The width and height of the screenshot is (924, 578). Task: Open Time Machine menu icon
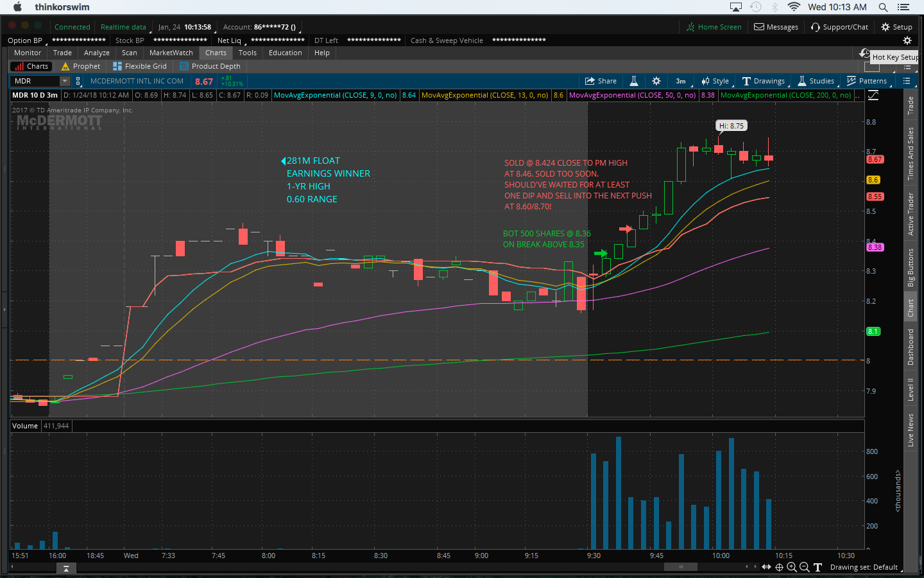756,7
